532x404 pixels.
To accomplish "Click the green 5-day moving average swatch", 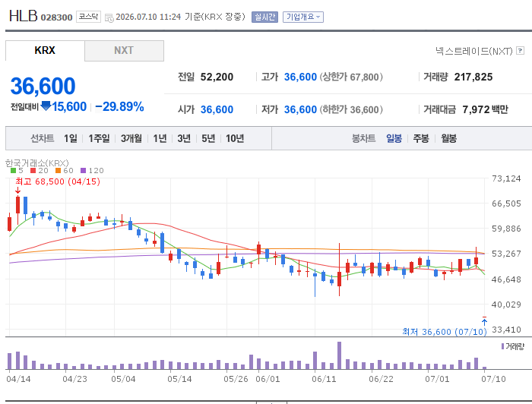I will [x=13, y=170].
